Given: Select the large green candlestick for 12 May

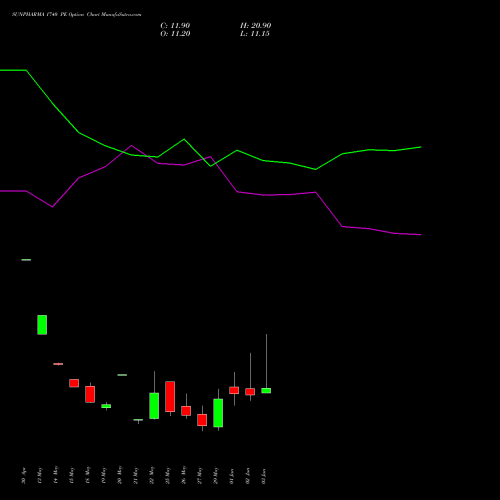Looking at the screenshot, I should point(42,325).
